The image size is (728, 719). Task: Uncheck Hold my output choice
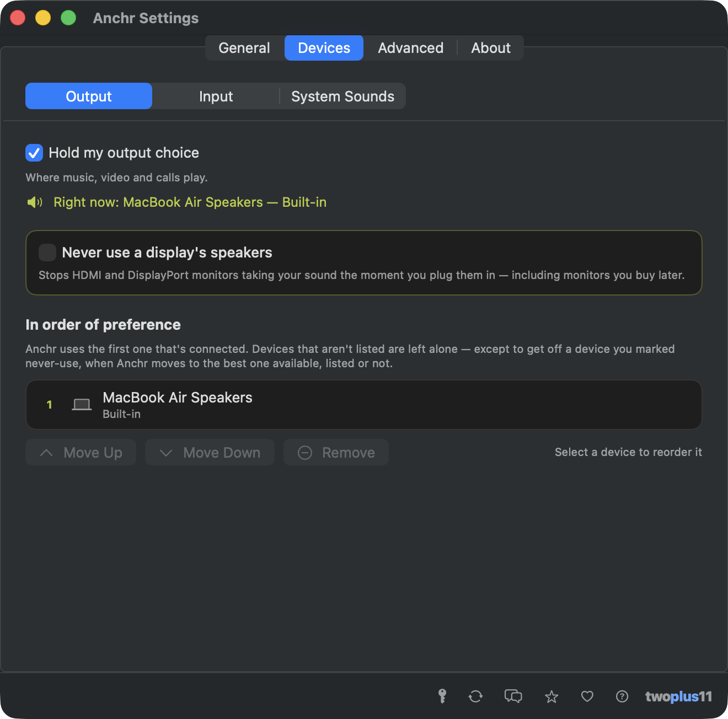(x=34, y=153)
